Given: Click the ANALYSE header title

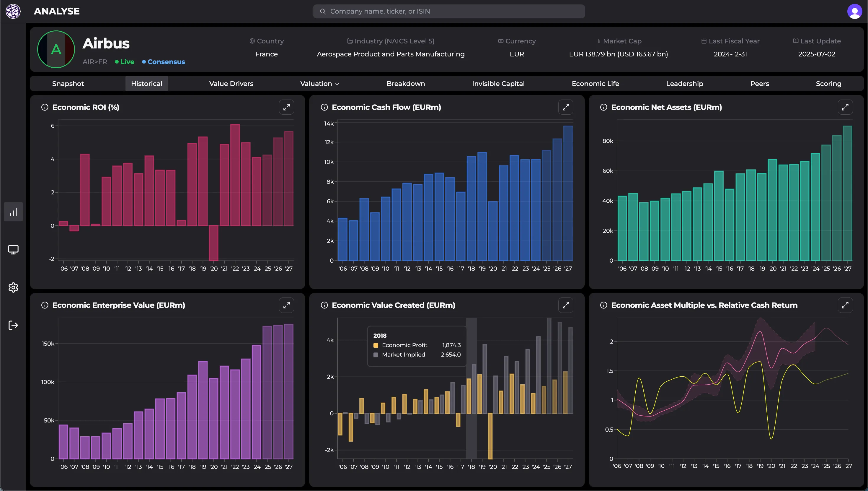Looking at the screenshot, I should 57,11.
